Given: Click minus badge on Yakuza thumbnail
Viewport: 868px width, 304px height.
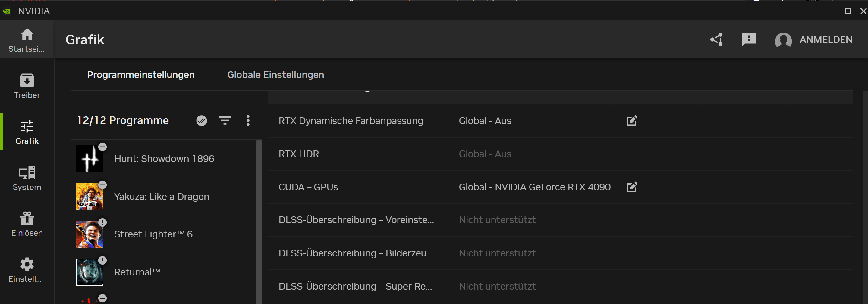Looking at the screenshot, I should click(102, 185).
